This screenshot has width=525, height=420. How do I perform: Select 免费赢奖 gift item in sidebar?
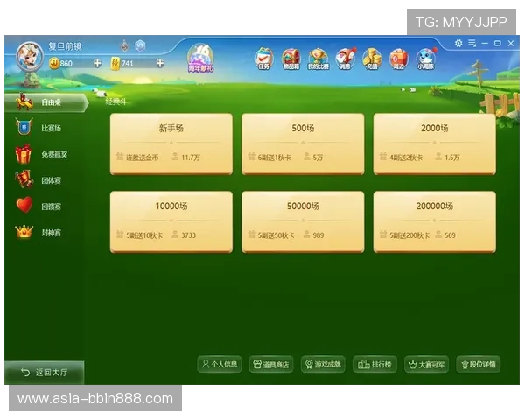pos(44,154)
